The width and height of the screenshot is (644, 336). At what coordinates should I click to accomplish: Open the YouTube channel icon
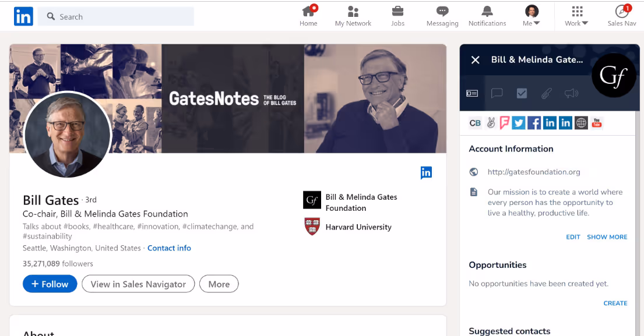(596, 123)
